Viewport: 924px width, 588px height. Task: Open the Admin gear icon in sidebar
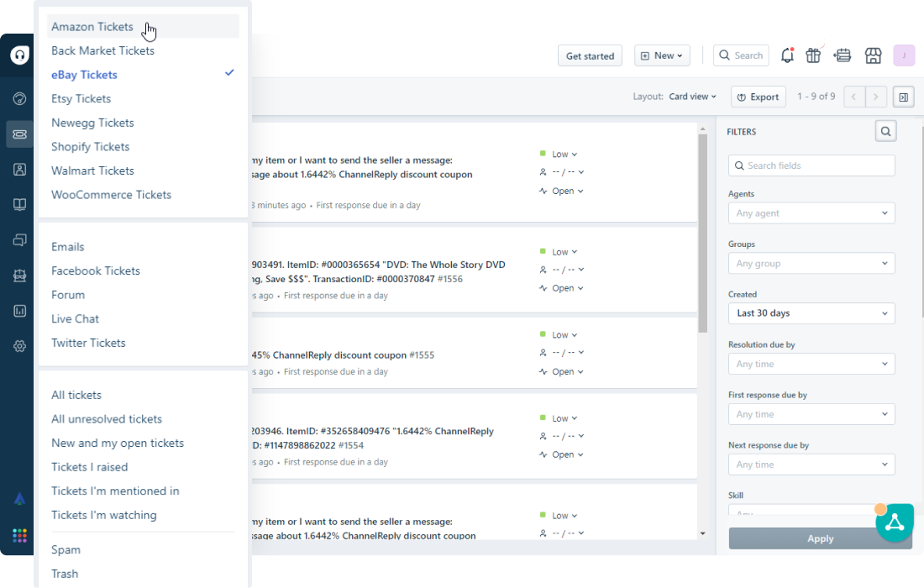click(x=19, y=346)
